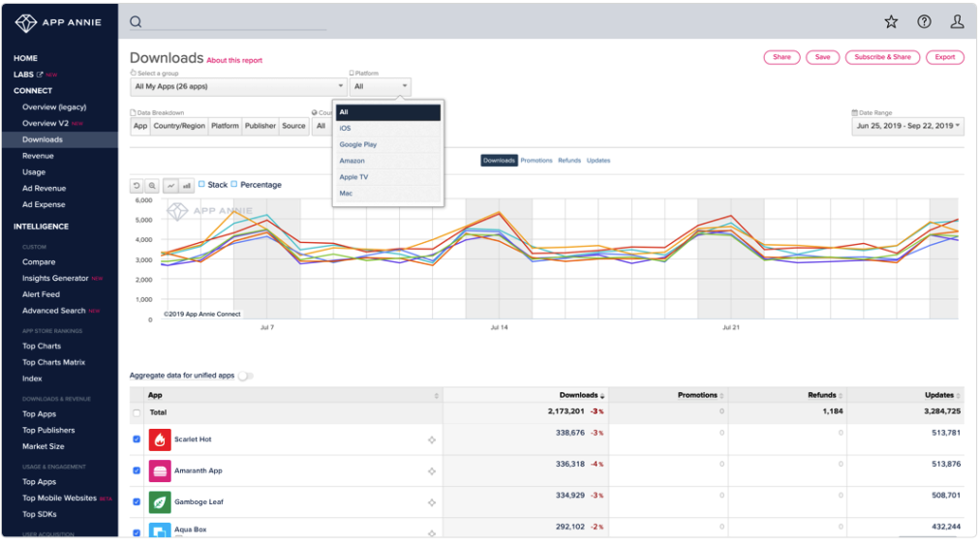Switch to bar chart view icon
This screenshot has width=980, height=545.
point(186,186)
